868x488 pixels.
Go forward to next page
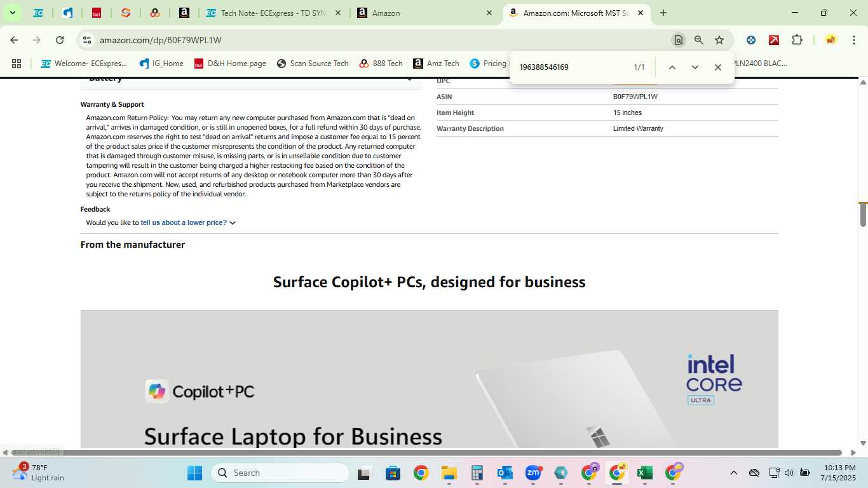pos(37,40)
